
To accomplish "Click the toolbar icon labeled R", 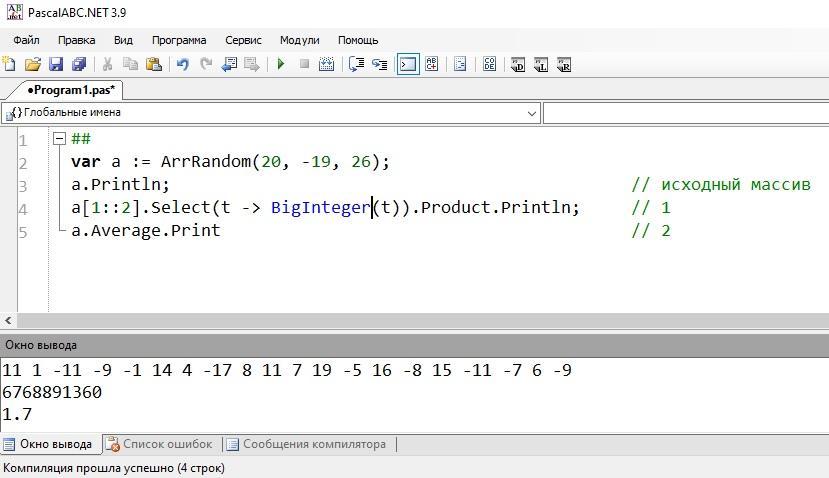I will pyautogui.click(x=564, y=65).
